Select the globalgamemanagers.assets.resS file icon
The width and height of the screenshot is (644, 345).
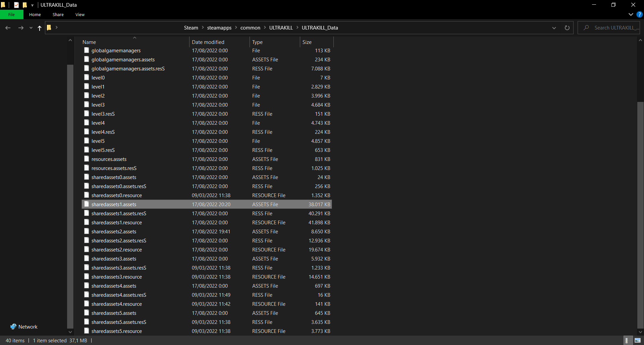point(87,68)
